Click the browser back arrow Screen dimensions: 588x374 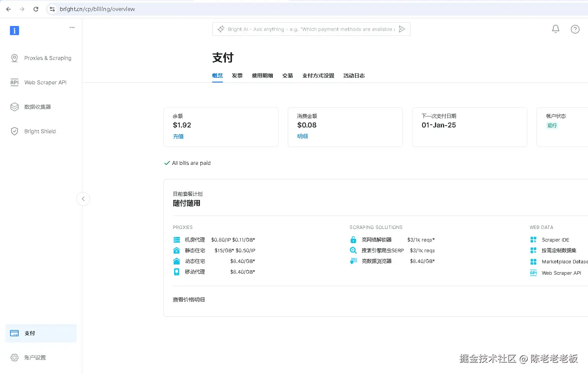pos(8,9)
